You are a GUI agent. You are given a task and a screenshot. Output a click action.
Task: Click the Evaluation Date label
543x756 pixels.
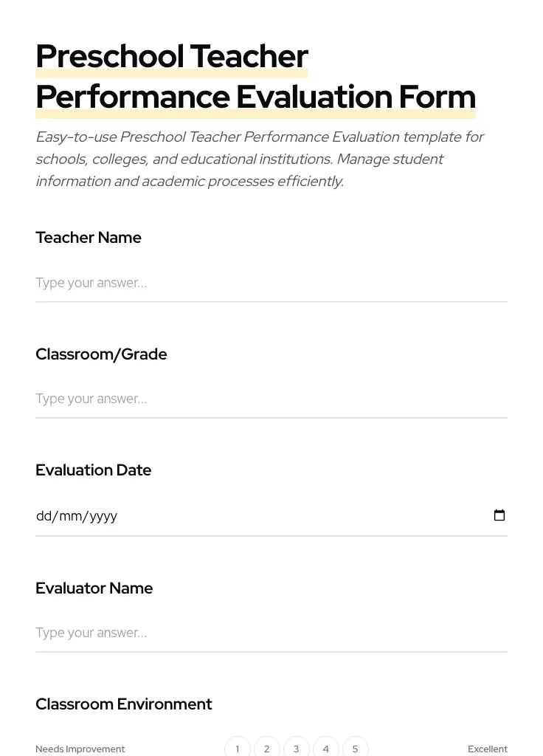click(x=94, y=470)
